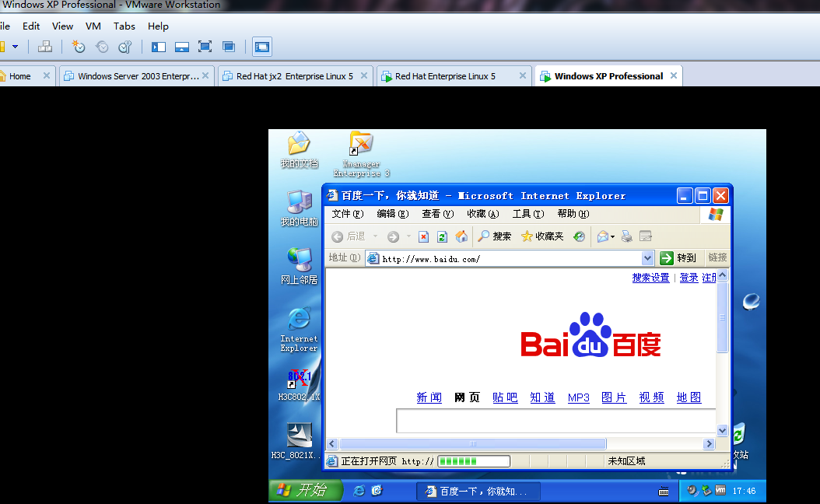820x504 pixels.
Task: Open the Baidu 贴吧 link
Action: (x=505, y=397)
